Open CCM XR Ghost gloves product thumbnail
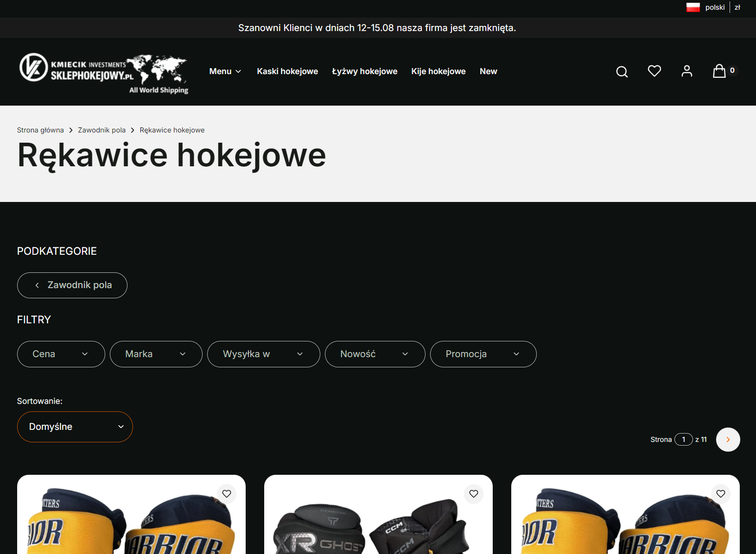The image size is (756, 554). [x=378, y=515]
